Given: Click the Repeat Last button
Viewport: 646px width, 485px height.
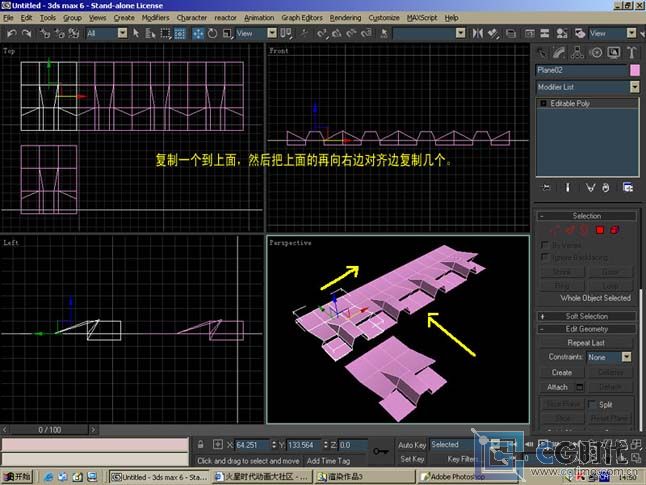Looking at the screenshot, I should tap(586, 343).
